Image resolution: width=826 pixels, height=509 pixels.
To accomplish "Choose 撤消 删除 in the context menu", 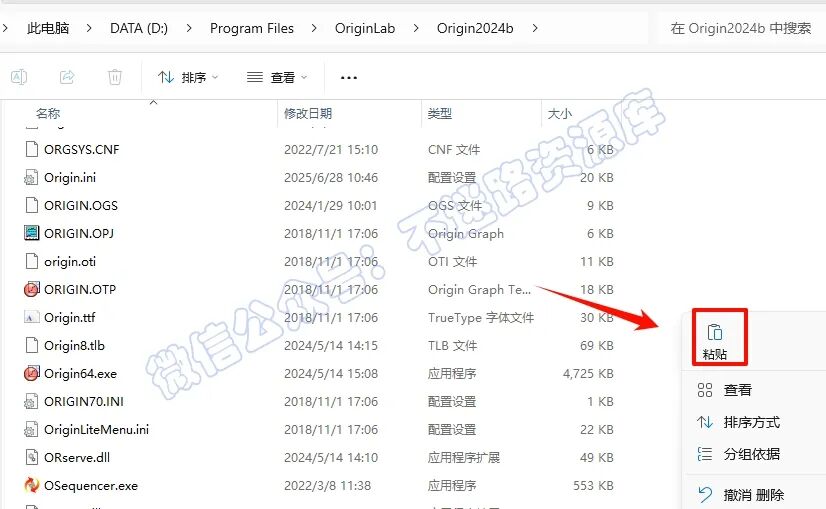I will pos(754,495).
